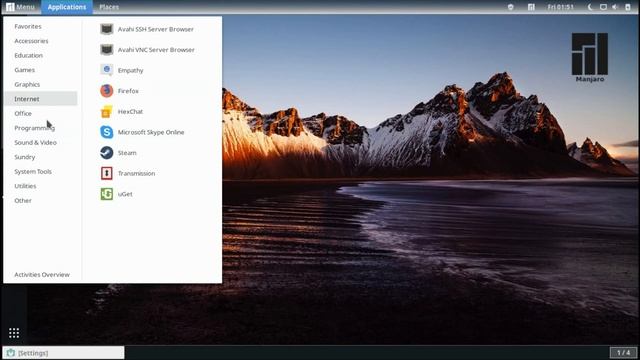Viewport: 640px width, 360px height.
Task: Switch to the [Settings] taskbar window
Action: [64, 353]
